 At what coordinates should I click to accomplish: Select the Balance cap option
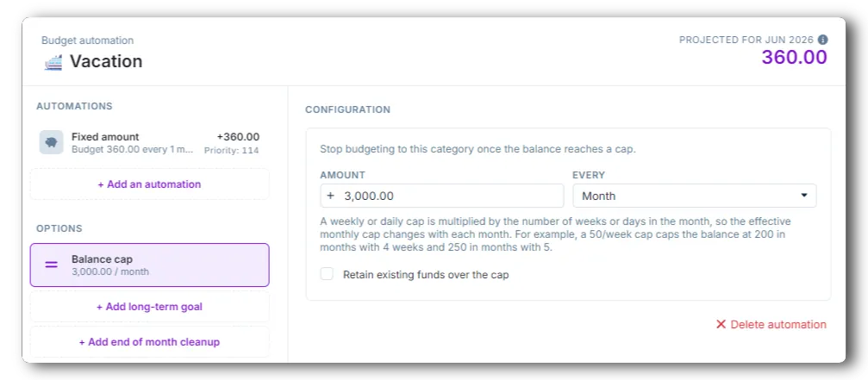tap(149, 265)
